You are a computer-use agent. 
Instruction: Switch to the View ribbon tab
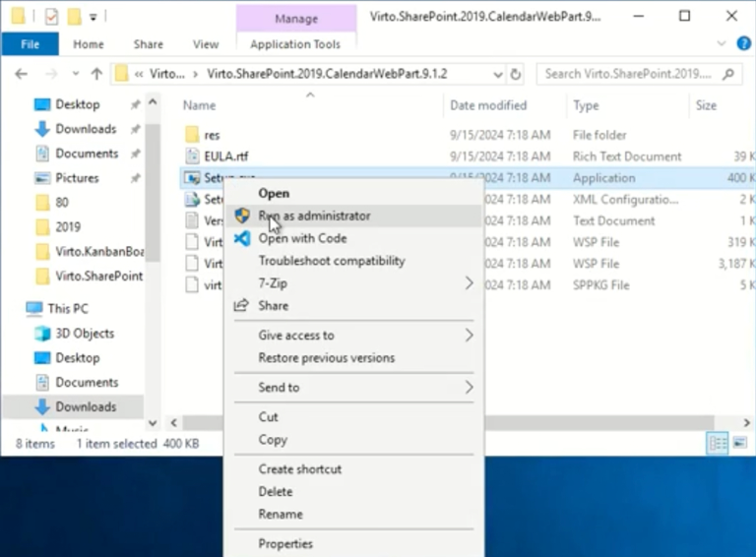click(206, 44)
